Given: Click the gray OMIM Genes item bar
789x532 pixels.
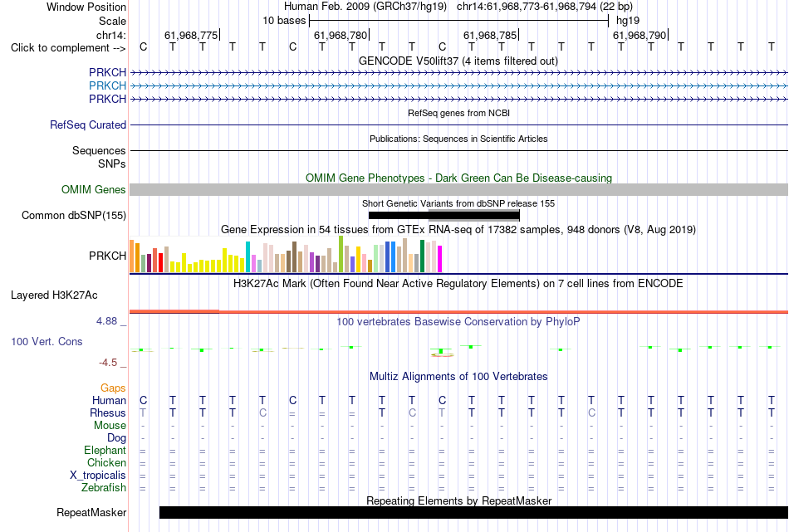Looking at the screenshot, I should (458, 189).
